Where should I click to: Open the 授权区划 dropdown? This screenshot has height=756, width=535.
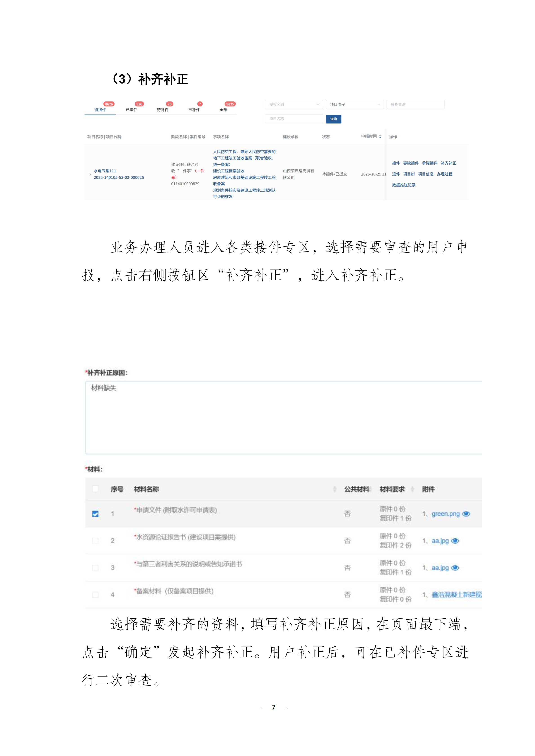(x=293, y=104)
